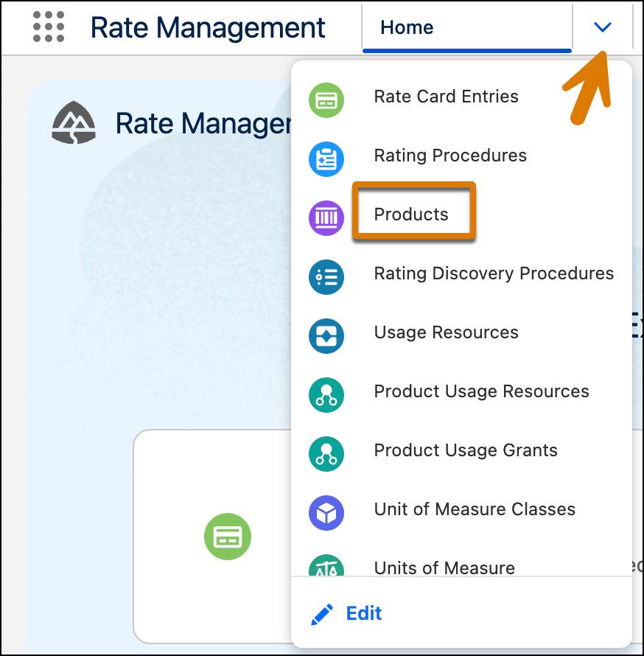The width and height of the screenshot is (644, 656).
Task: Click the Rate Card Entries green icon
Action: [x=326, y=100]
